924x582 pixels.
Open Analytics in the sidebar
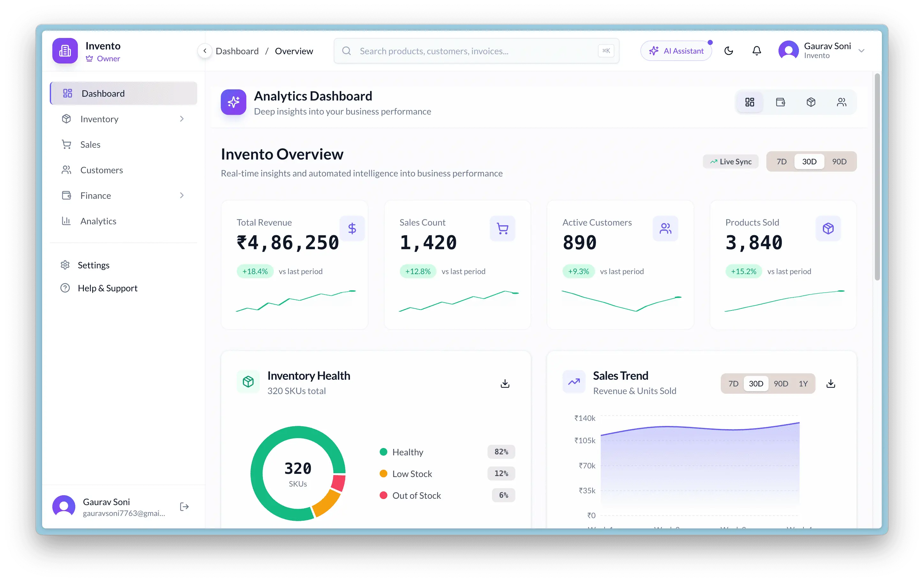coord(123,221)
